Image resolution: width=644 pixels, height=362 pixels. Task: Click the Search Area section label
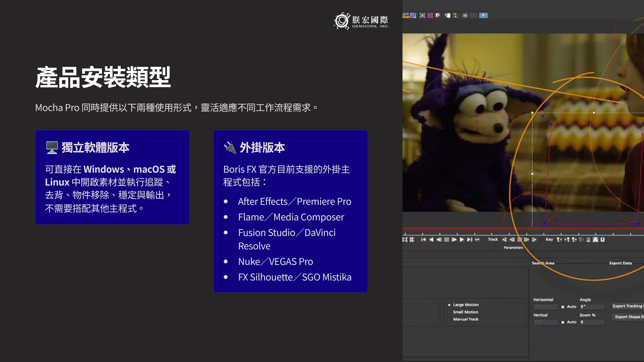(543, 263)
